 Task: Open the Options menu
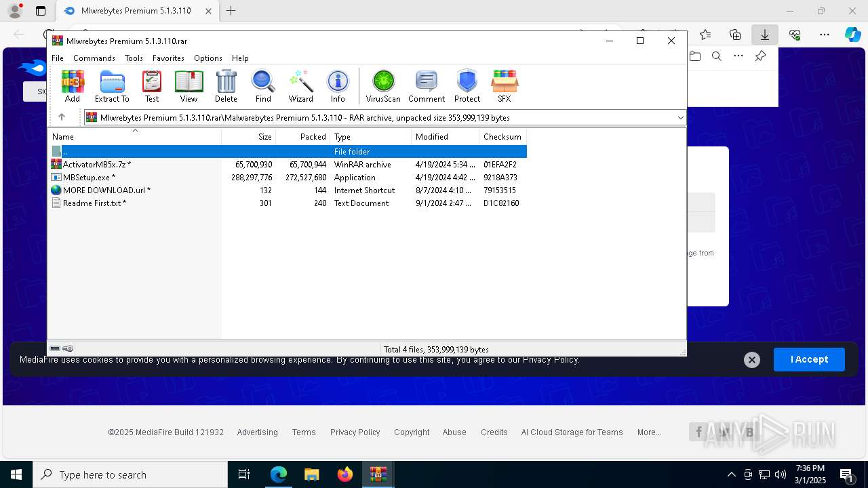(x=208, y=58)
